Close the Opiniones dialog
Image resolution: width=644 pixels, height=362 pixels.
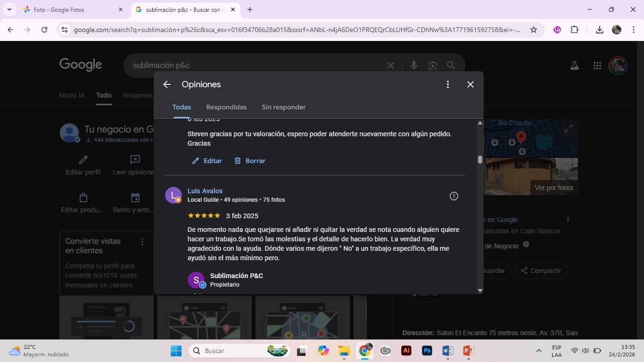pyautogui.click(x=471, y=84)
